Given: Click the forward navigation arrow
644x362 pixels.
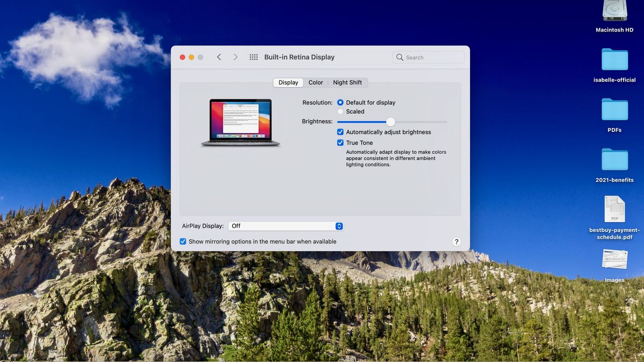Looking at the screenshot, I should tap(236, 56).
